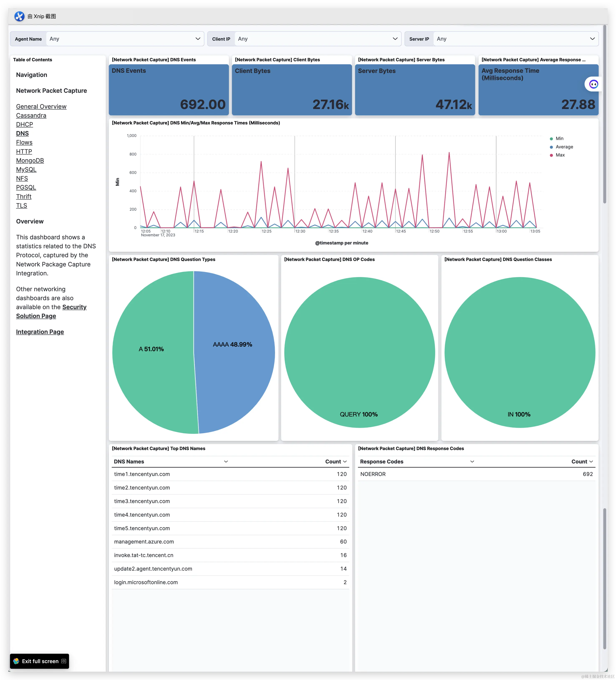Click Exit full screen button
The image size is (616, 680).
[x=40, y=661]
